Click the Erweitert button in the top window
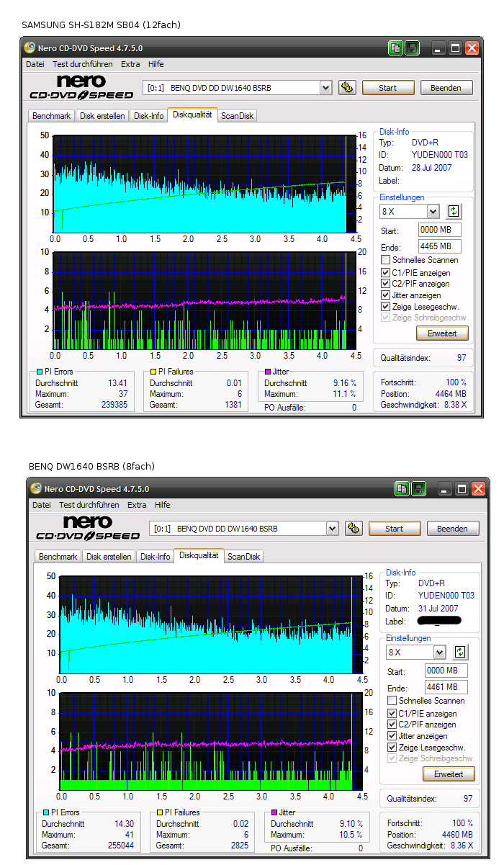This screenshot has width=504, height=865. point(442,333)
